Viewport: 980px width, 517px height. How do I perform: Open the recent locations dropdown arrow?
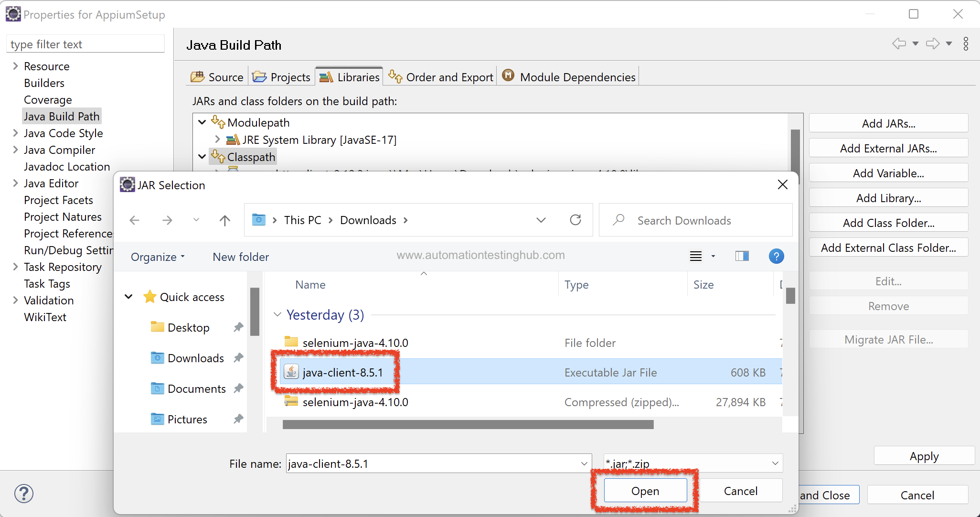click(196, 220)
